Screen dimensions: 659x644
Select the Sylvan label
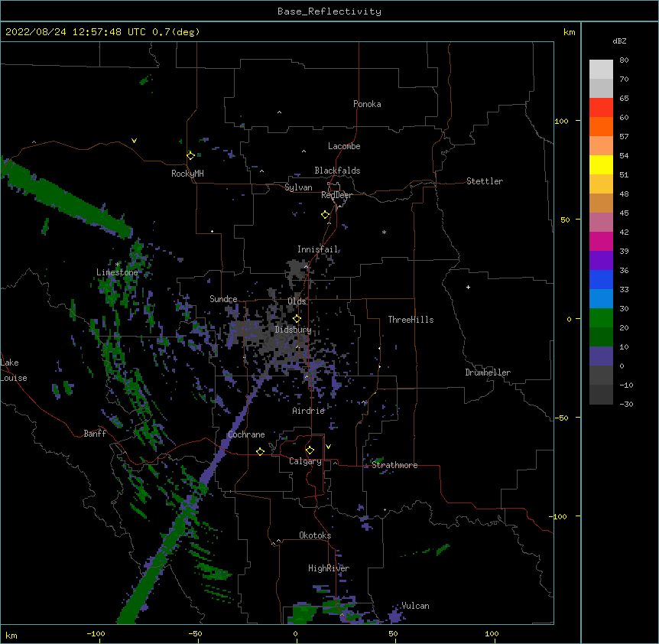tap(298, 187)
